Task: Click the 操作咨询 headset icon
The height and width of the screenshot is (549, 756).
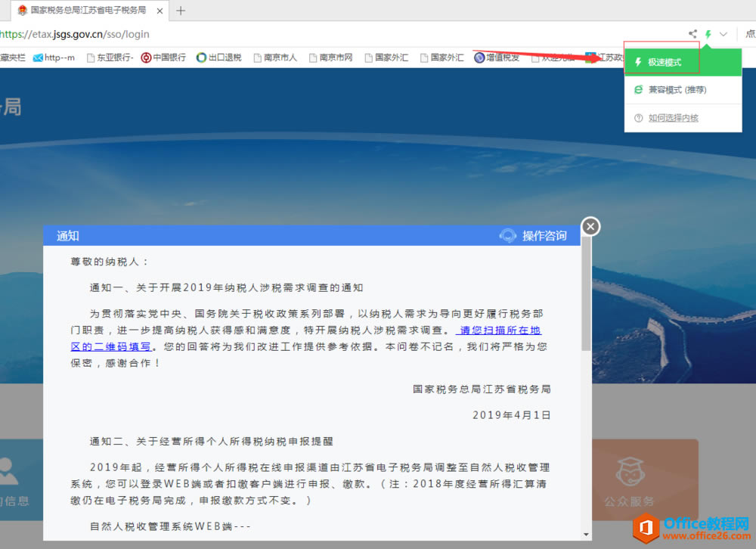Action: pyautogui.click(x=508, y=235)
